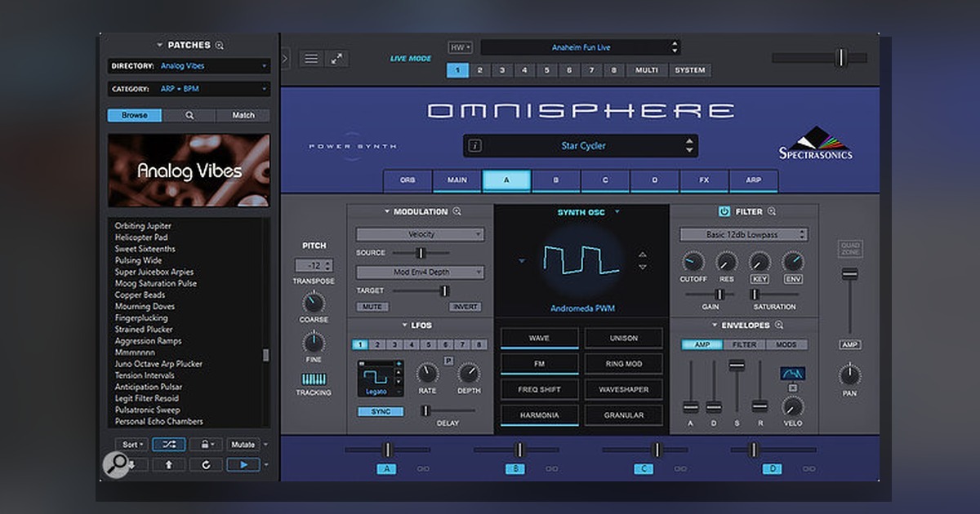
Task: Open the Category dropdown ARP + BPM
Action: [189, 89]
